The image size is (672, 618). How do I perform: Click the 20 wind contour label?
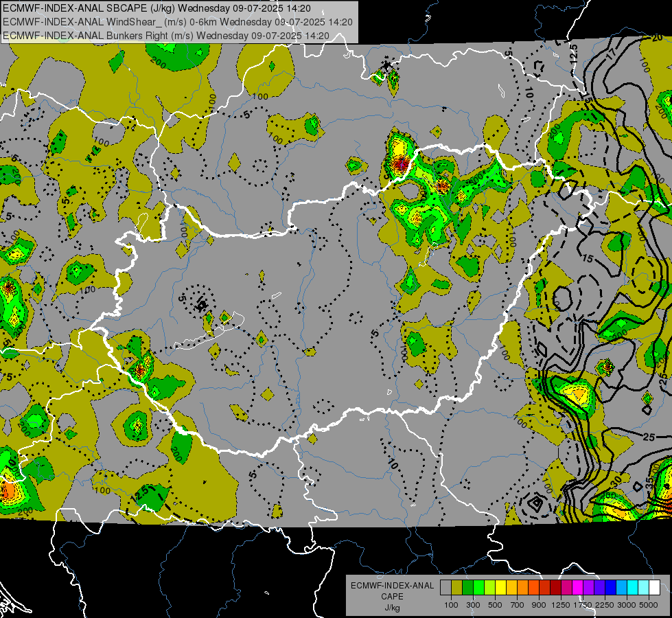pos(657,38)
